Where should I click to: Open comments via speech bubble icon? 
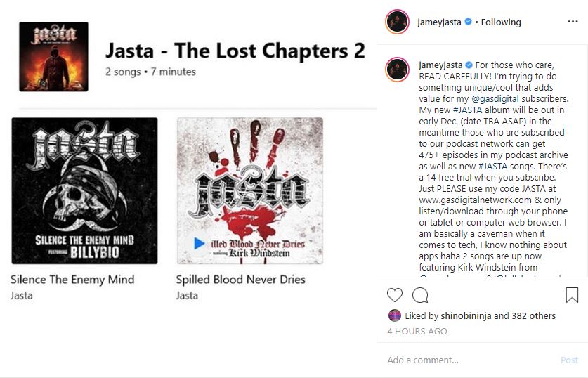(x=420, y=295)
